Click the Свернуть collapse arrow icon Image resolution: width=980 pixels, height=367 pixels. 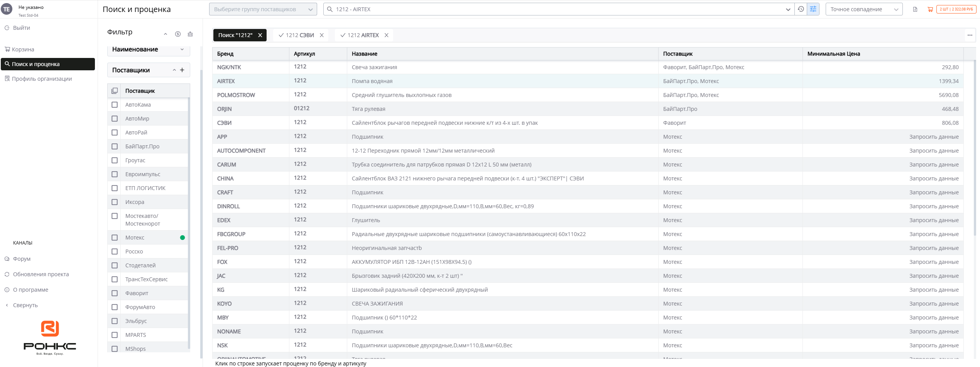point(7,305)
